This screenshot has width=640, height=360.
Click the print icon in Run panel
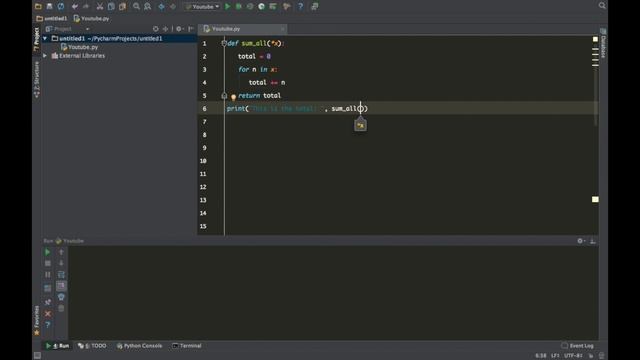[x=61, y=297]
